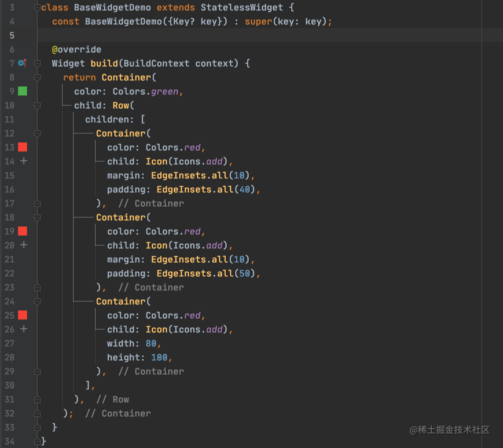Click the fold end marker on line 29
Image resolution: width=503 pixels, height=448 pixels.
pyautogui.click(x=37, y=371)
